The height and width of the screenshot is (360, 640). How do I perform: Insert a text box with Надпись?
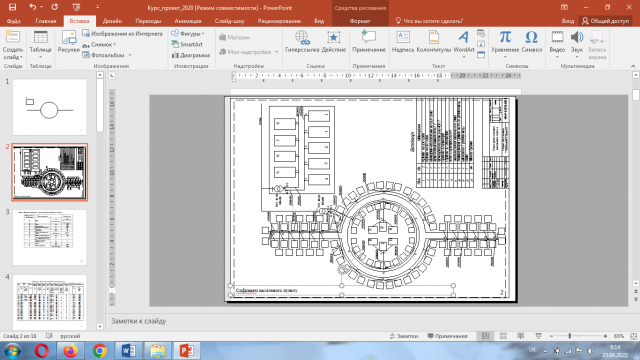[x=403, y=42]
